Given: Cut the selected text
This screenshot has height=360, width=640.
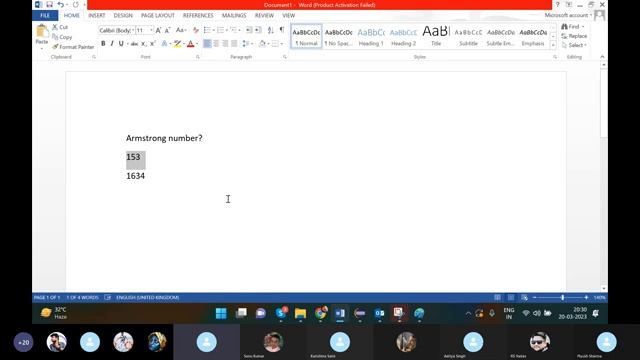Looking at the screenshot, I should click(x=60, y=27).
